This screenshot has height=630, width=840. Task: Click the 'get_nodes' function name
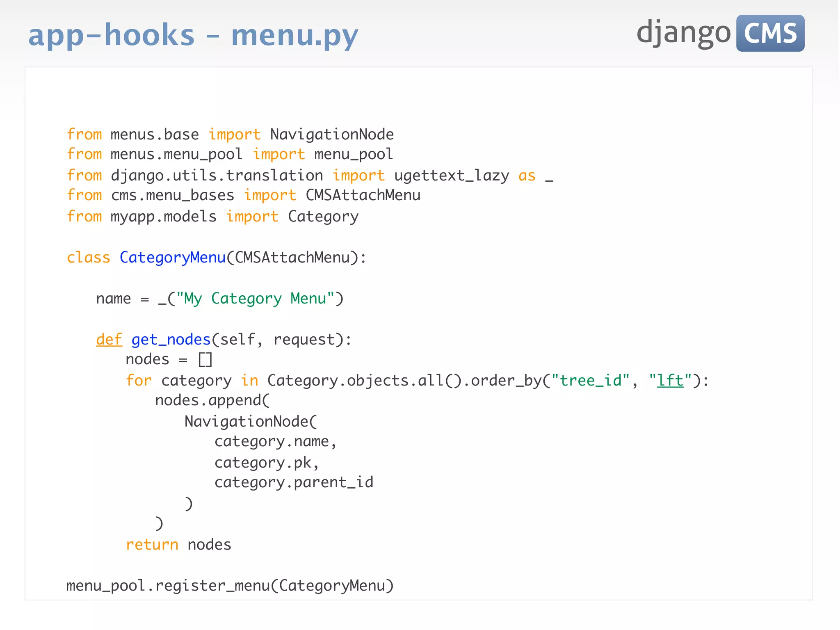pyautogui.click(x=171, y=340)
